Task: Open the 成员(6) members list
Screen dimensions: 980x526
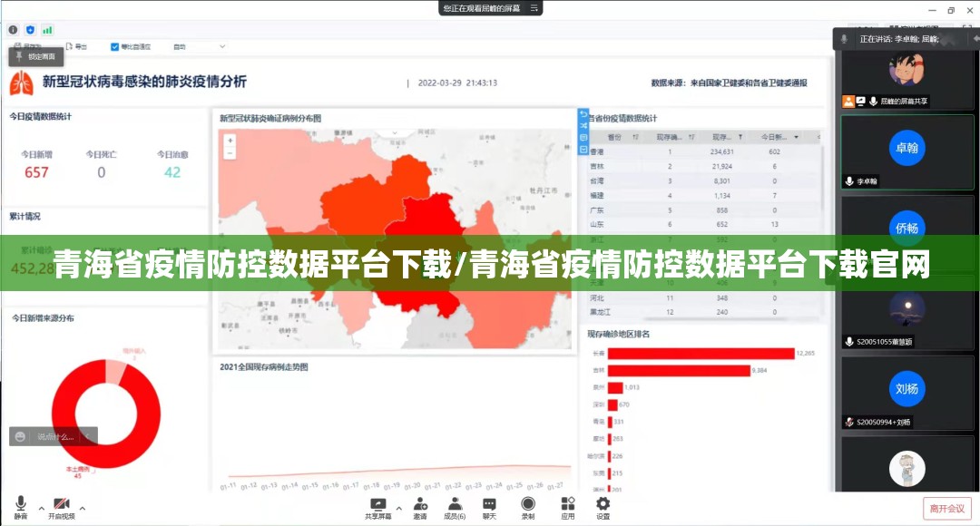Action: click(455, 506)
